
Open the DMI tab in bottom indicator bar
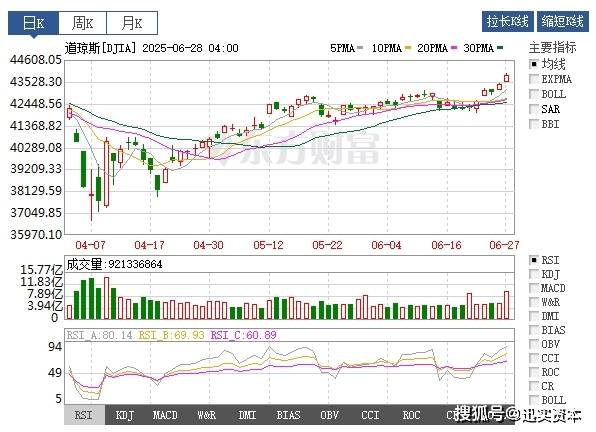[247, 415]
